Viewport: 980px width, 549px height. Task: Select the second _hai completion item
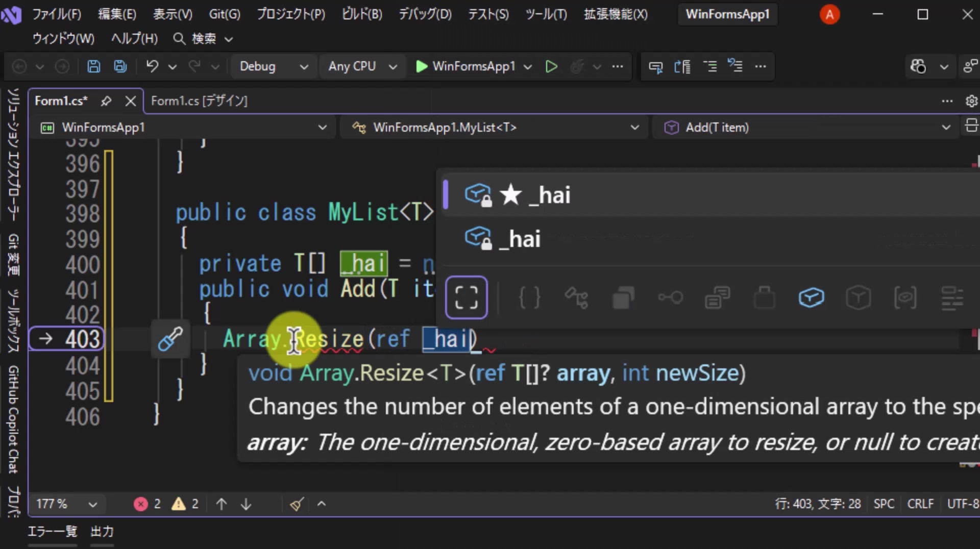[710, 239]
